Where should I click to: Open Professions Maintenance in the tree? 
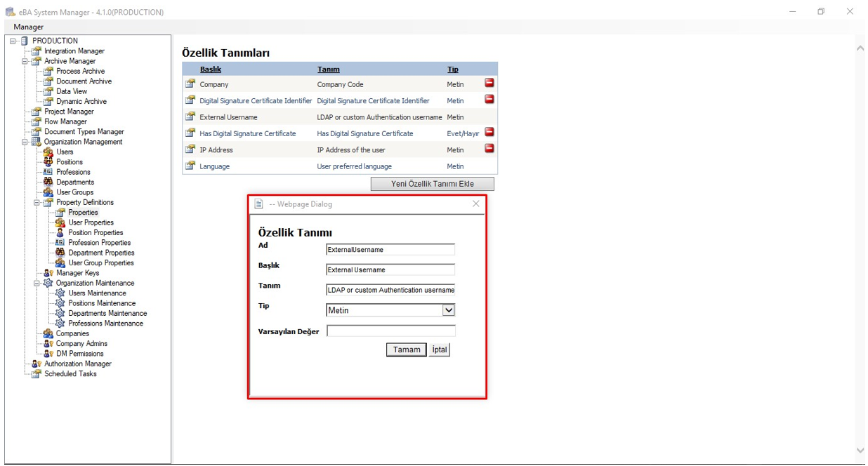tap(105, 324)
